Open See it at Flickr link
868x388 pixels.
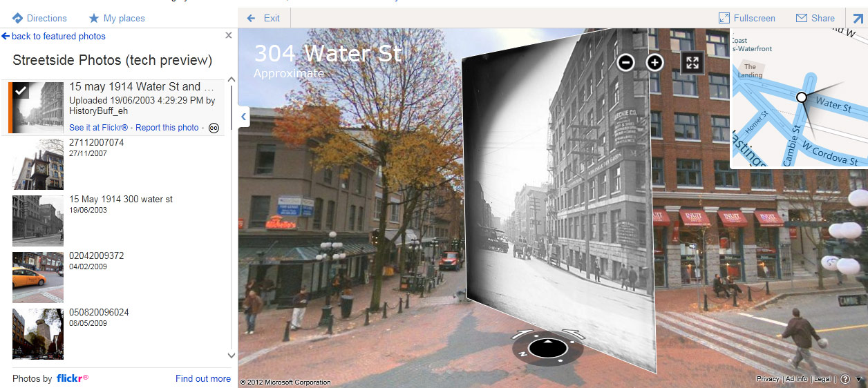click(x=98, y=128)
